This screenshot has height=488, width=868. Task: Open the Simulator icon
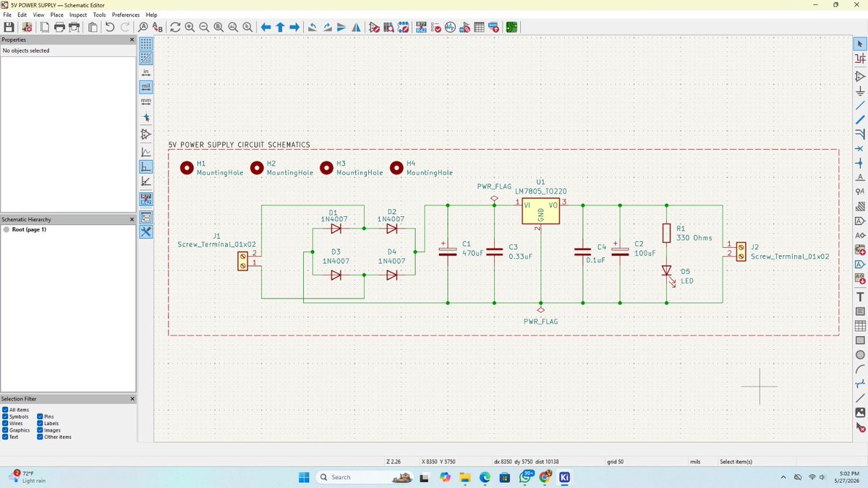point(450,27)
